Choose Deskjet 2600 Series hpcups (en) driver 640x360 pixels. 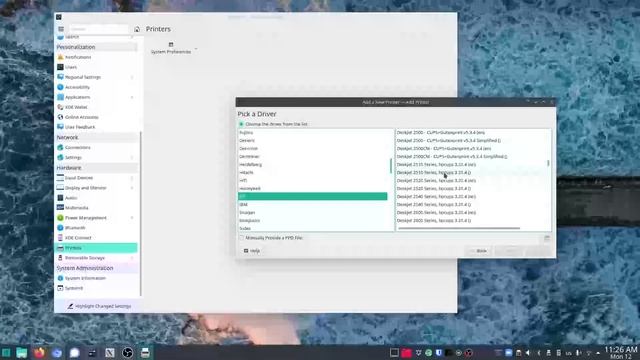point(436,213)
